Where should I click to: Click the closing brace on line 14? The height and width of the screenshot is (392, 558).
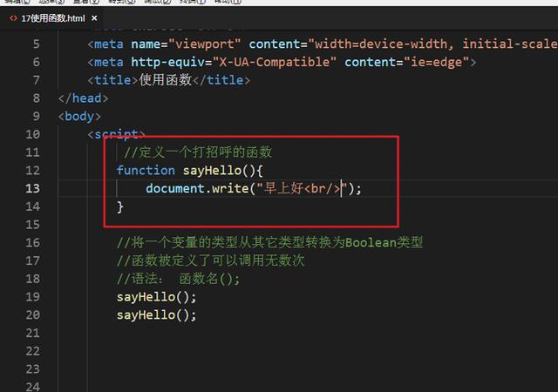click(x=120, y=206)
